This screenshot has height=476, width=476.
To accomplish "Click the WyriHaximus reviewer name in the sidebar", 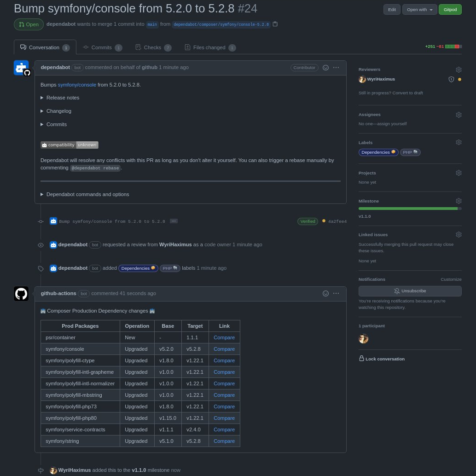I will pos(381,79).
